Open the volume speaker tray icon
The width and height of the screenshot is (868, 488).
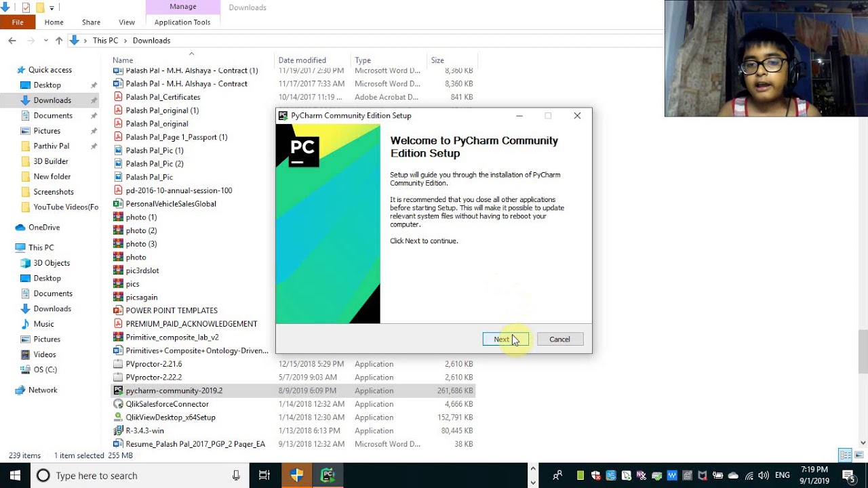tap(764, 476)
